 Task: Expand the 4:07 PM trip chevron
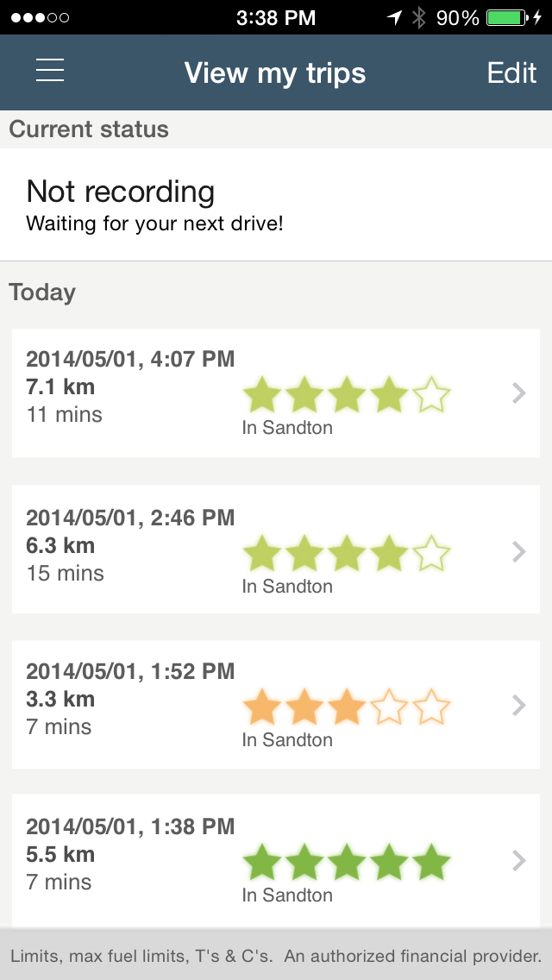[x=518, y=393]
